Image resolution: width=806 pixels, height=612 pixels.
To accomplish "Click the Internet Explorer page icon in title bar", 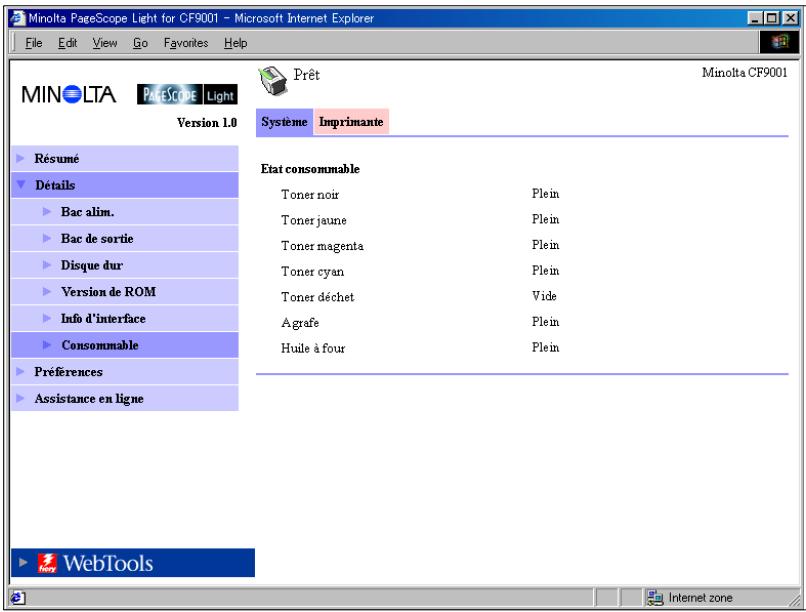I will tap(18, 18).
